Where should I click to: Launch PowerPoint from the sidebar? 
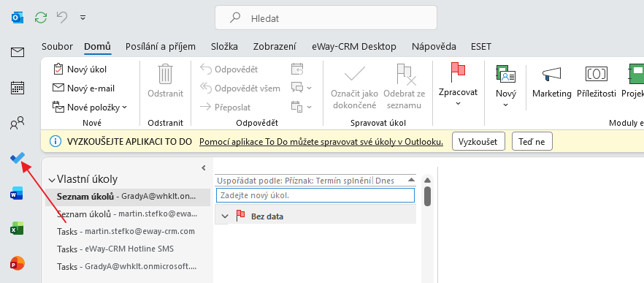tap(18, 263)
